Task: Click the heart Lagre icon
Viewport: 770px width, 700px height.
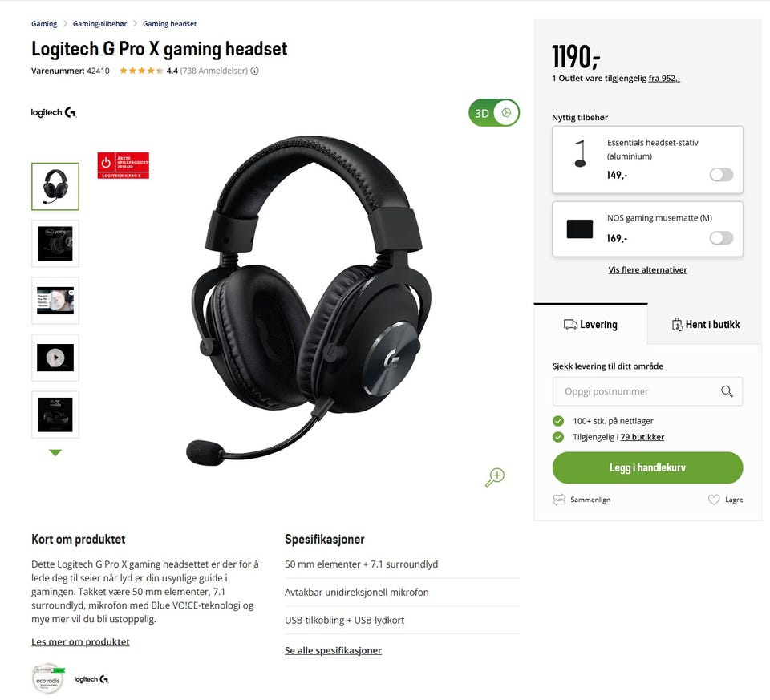Action: [714, 500]
